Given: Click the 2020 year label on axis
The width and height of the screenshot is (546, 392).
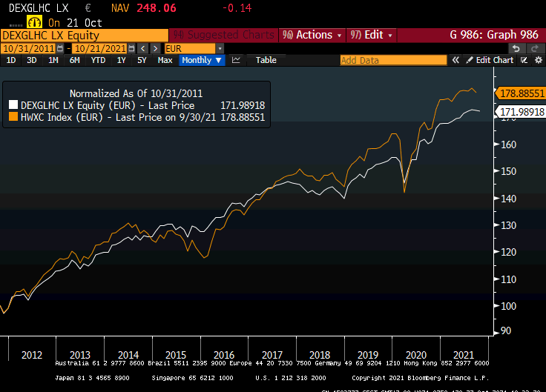Looking at the screenshot, I should click(x=416, y=355).
